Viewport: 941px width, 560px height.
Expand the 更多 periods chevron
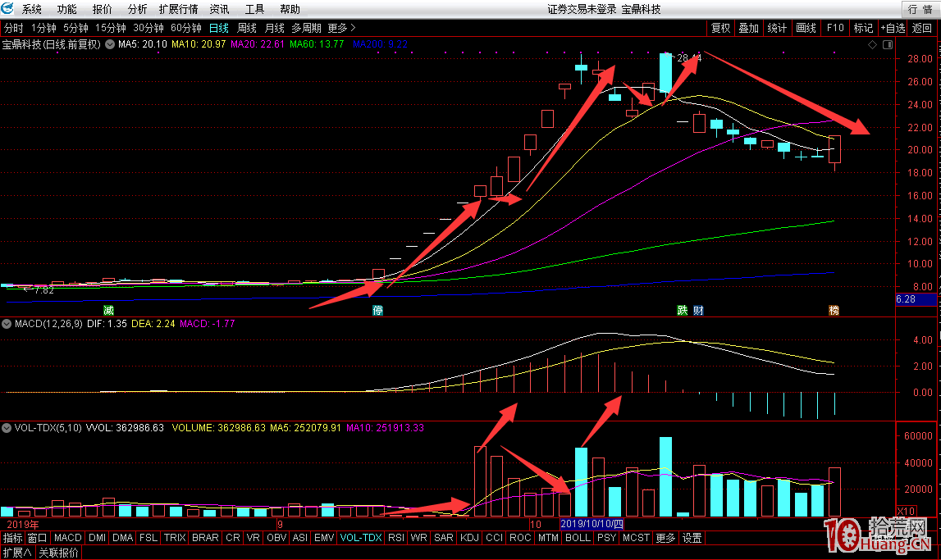coord(341,28)
